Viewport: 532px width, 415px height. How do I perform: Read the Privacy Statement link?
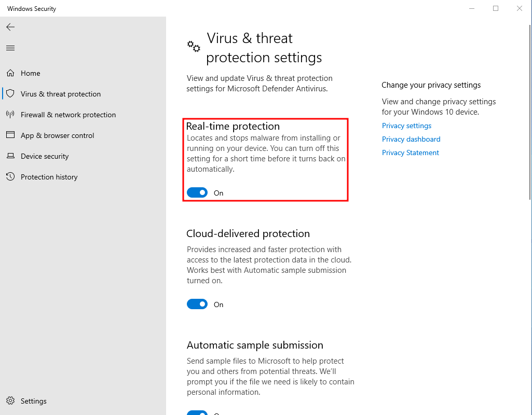point(410,153)
